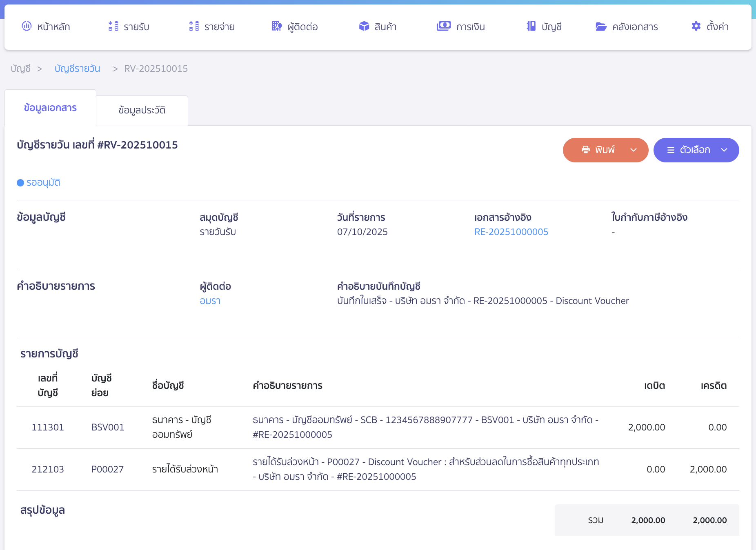Click the expense icon beside รายจ่าย
Image resolution: width=756 pixels, height=550 pixels.
[194, 27]
